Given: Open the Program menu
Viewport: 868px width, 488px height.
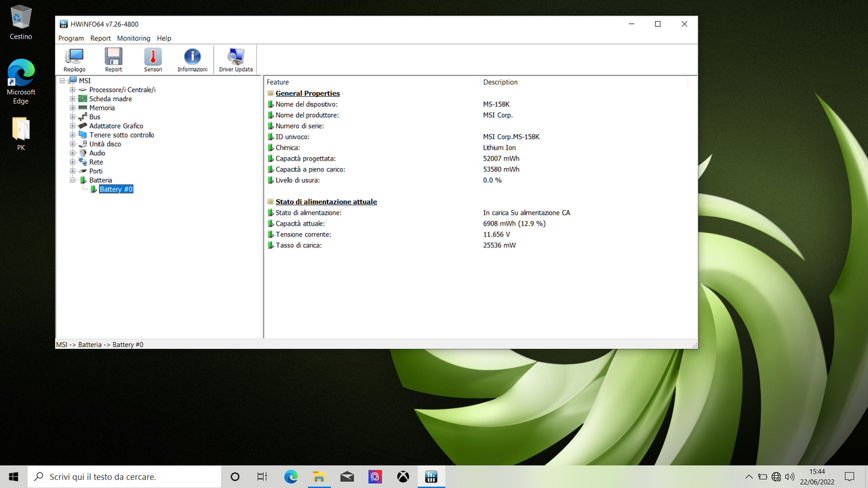Looking at the screenshot, I should 71,38.
